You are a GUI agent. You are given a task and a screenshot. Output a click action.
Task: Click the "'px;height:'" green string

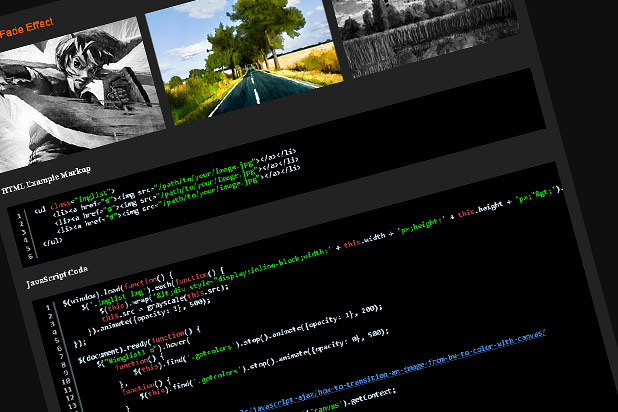point(422,225)
